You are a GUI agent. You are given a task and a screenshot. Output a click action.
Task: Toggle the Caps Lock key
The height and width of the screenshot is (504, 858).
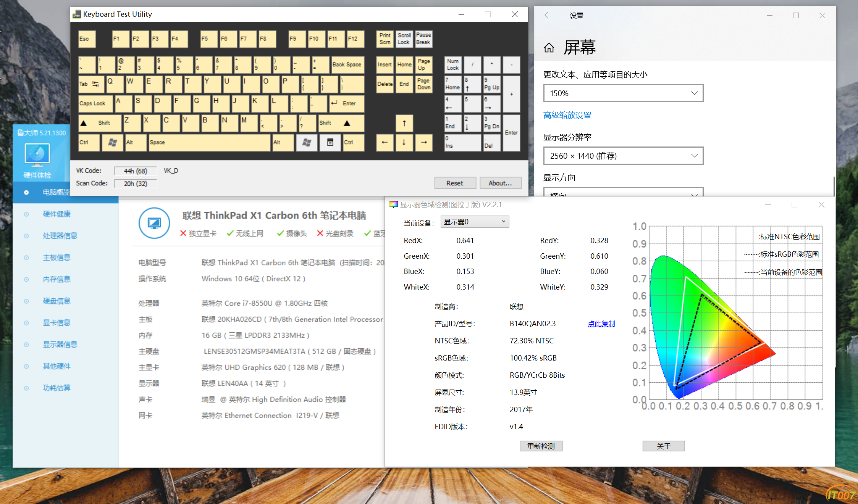point(95,103)
